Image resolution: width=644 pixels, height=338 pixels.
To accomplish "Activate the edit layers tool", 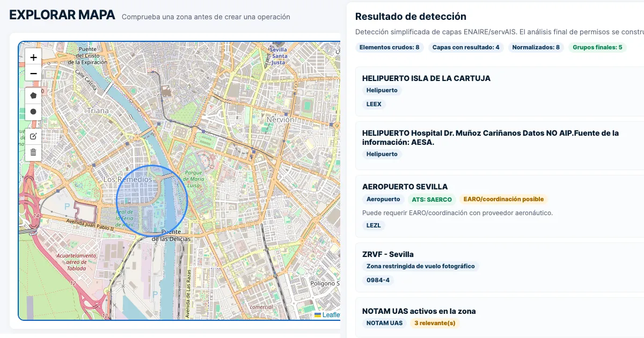I will (33, 136).
